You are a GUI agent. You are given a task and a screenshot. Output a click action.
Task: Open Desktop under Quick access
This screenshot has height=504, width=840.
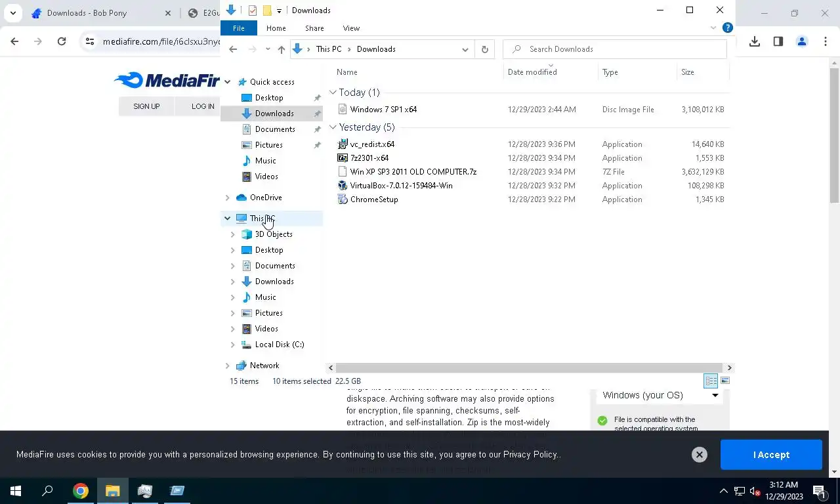269,98
